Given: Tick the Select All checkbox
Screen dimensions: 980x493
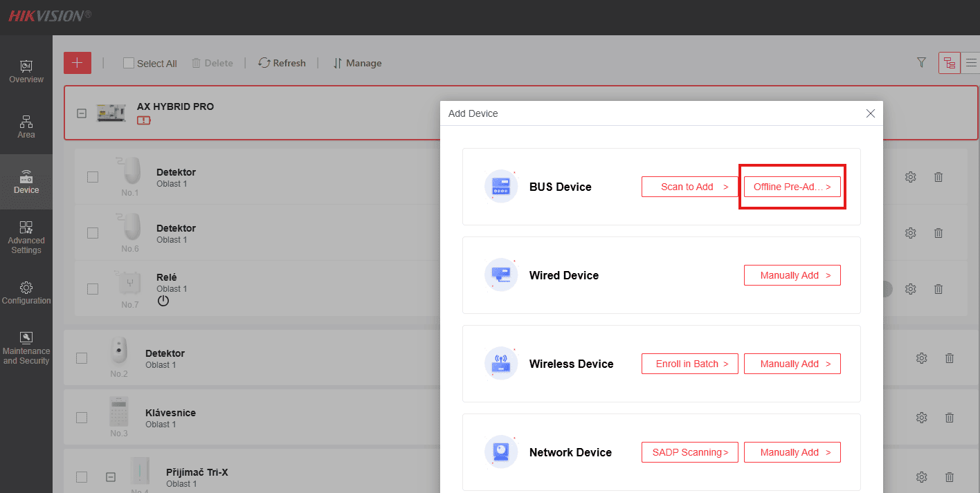Looking at the screenshot, I should [x=128, y=63].
